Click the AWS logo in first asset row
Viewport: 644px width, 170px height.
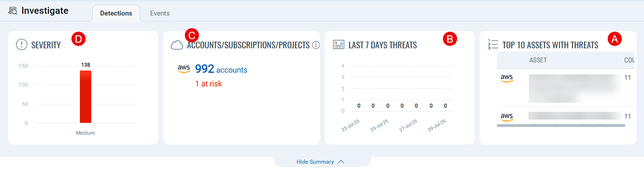507,78
